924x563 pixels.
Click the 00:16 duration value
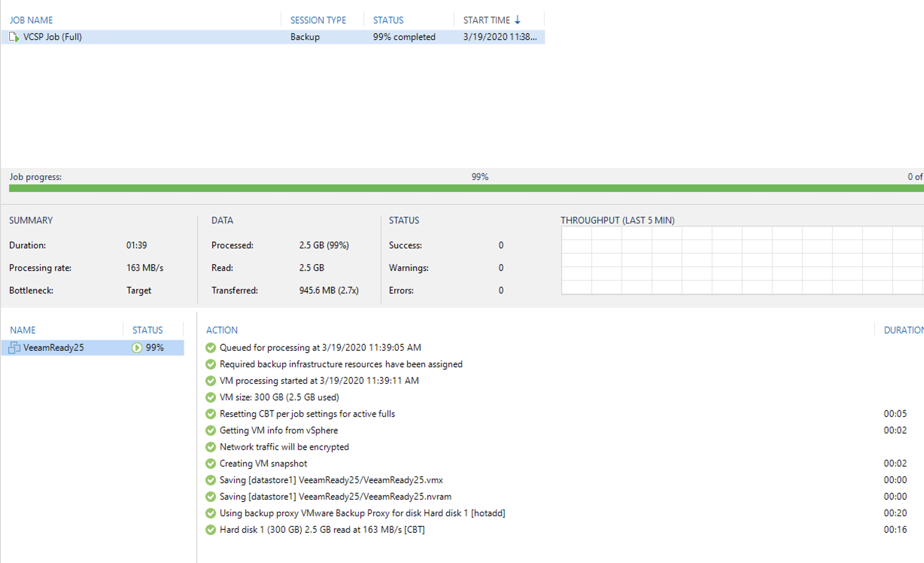(x=895, y=530)
